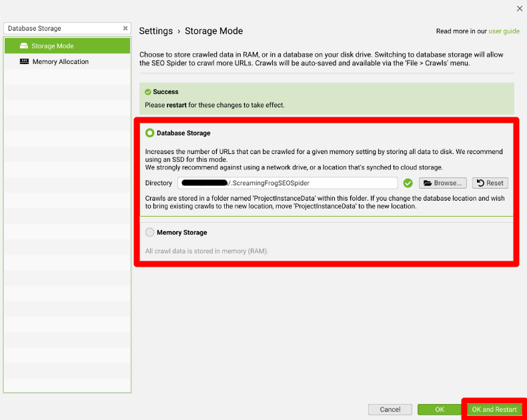Click the green Success checkmark icon

pos(147,92)
